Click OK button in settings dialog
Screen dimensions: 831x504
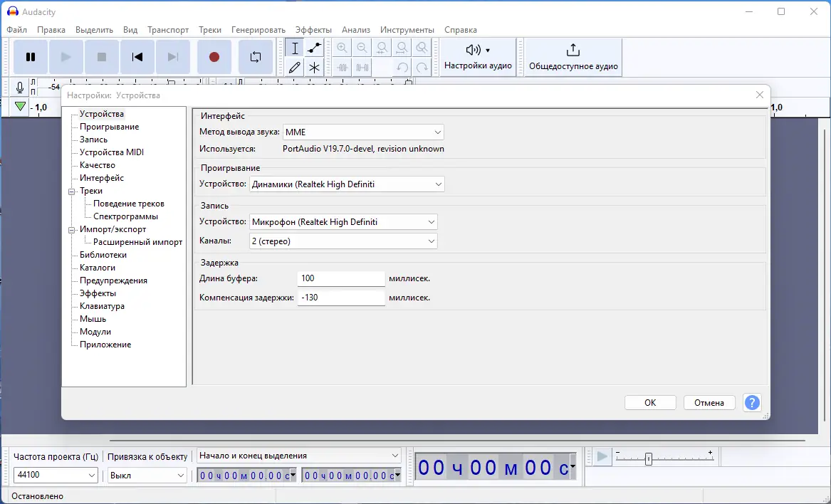point(650,403)
